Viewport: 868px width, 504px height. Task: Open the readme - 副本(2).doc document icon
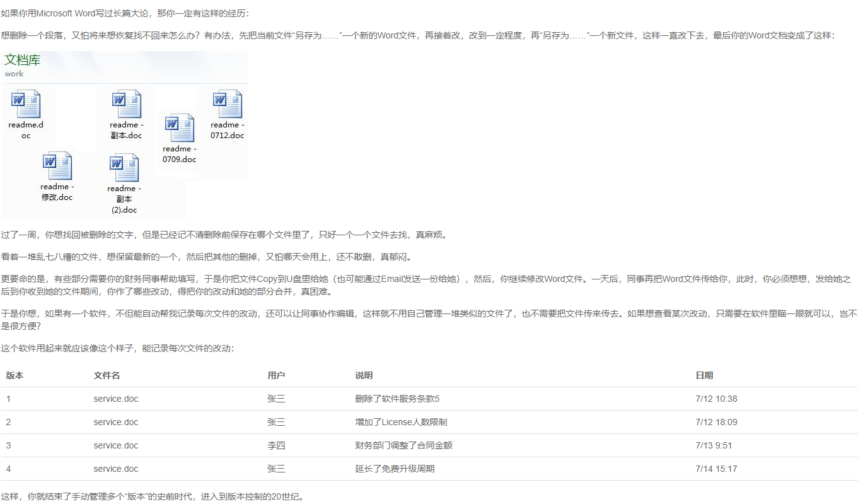124,167
